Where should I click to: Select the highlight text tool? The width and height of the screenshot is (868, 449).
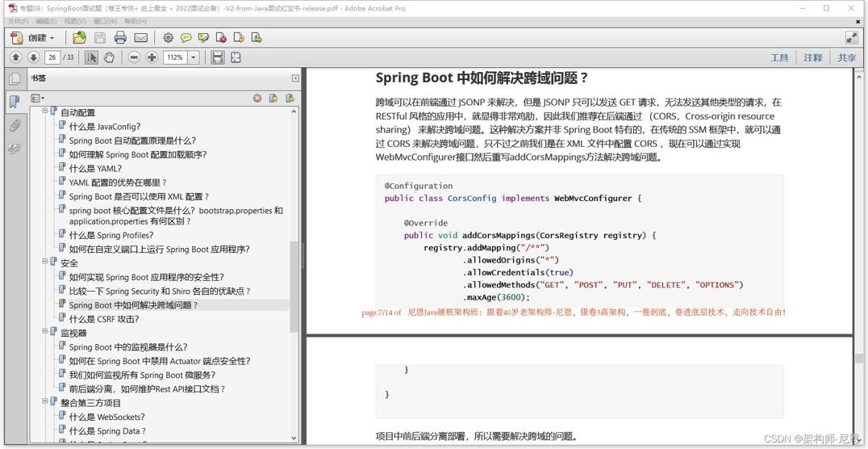204,38
